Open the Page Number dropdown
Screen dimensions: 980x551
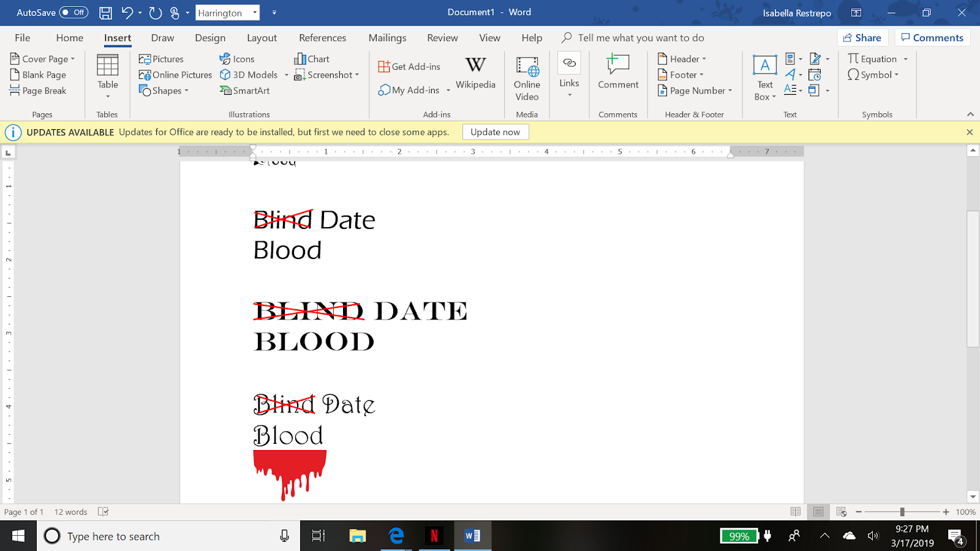(x=695, y=91)
